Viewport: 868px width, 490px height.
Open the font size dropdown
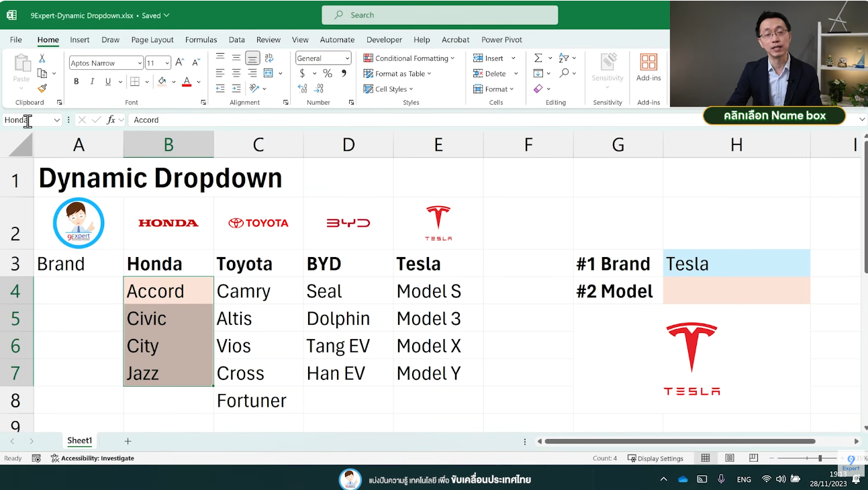click(x=167, y=63)
